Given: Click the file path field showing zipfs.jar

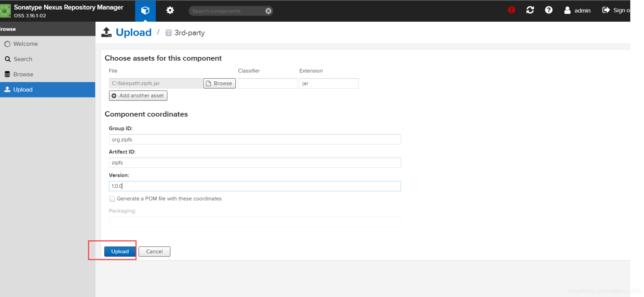Looking at the screenshot, I should point(155,83).
